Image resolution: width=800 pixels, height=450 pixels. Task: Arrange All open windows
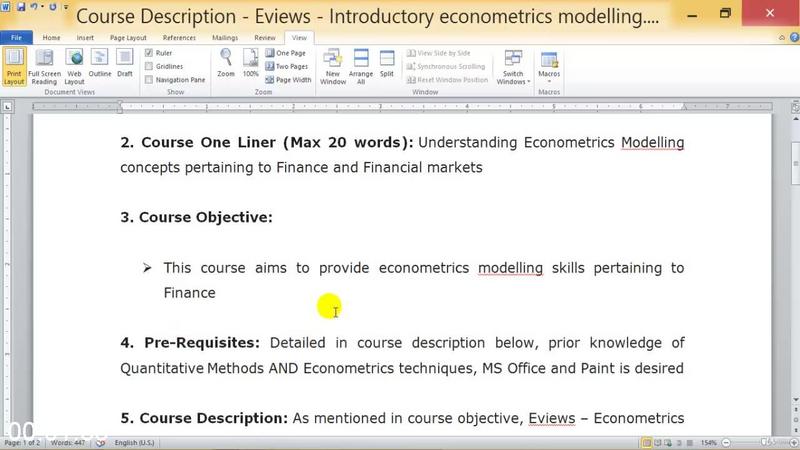click(x=361, y=66)
